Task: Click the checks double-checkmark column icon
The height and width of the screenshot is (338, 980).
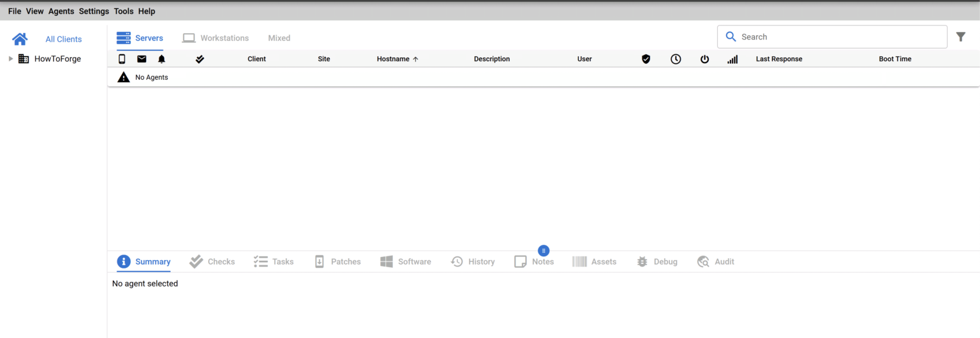Action: tap(200, 59)
